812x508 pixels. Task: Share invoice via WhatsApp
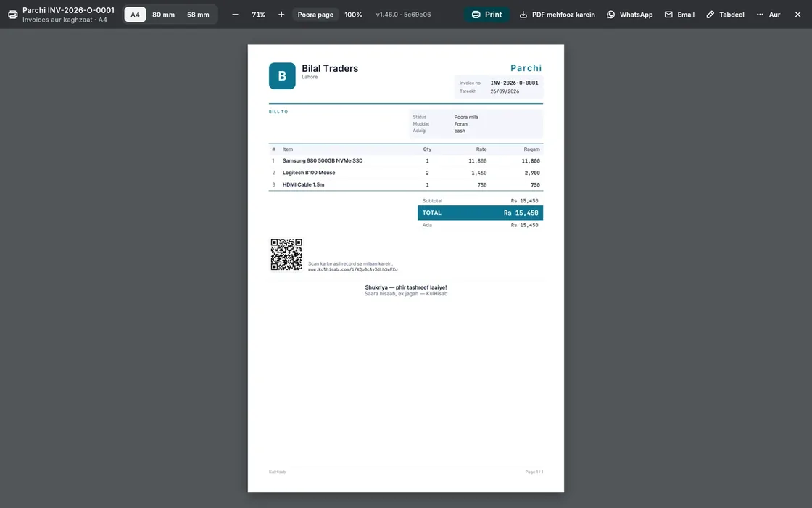(x=630, y=15)
